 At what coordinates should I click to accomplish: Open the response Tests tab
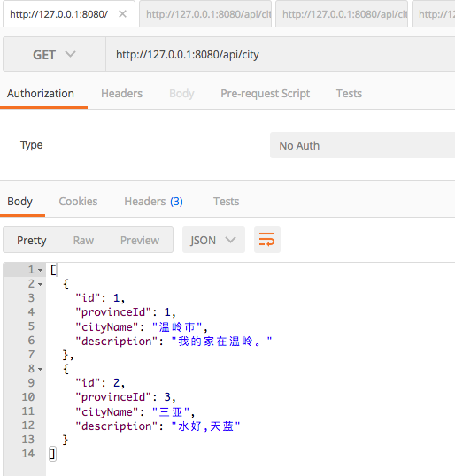pos(226,201)
